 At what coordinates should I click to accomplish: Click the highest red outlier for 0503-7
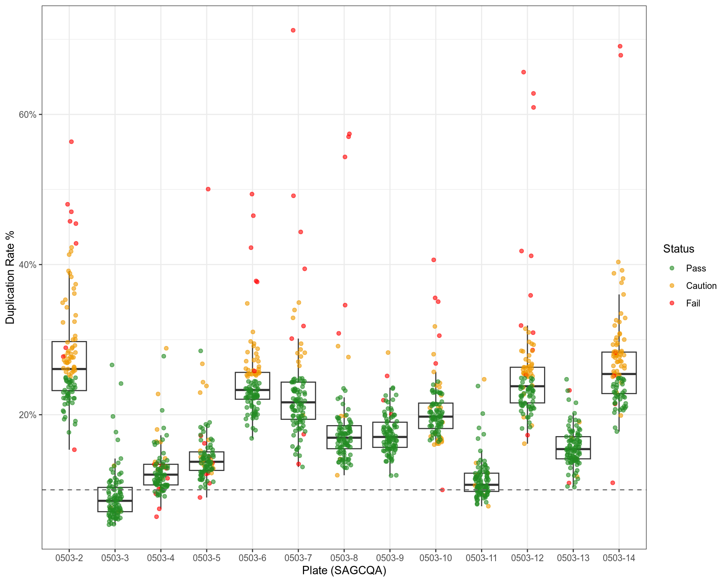[293, 30]
